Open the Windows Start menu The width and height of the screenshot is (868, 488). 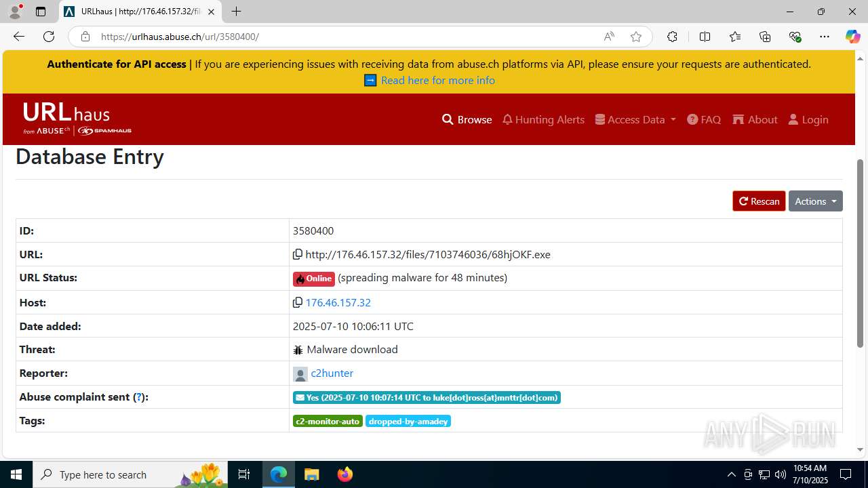tap(16, 474)
